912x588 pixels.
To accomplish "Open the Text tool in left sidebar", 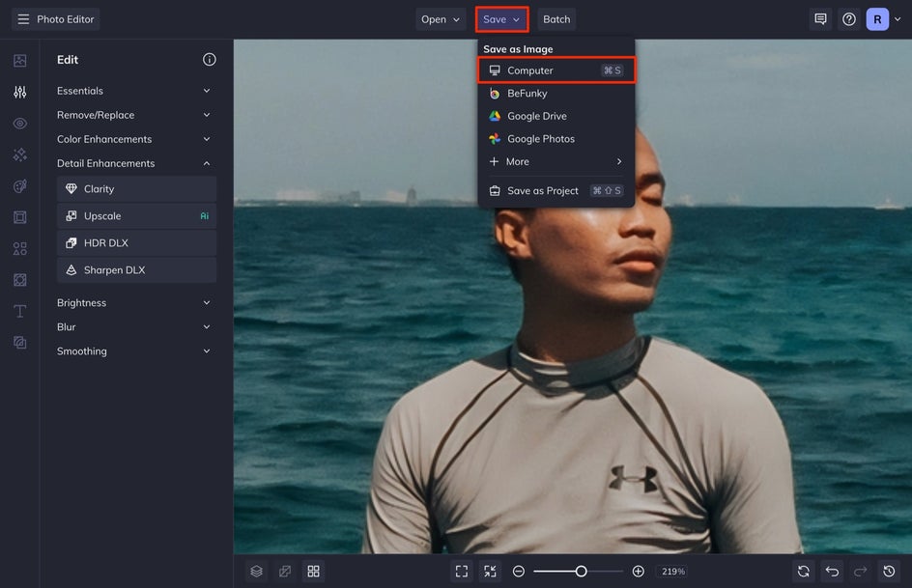I will pyautogui.click(x=19, y=311).
